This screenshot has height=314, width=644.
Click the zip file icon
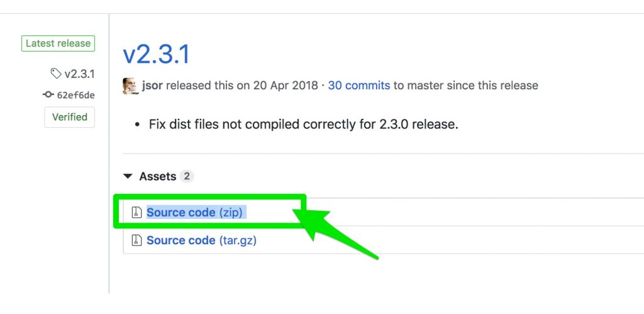(136, 213)
